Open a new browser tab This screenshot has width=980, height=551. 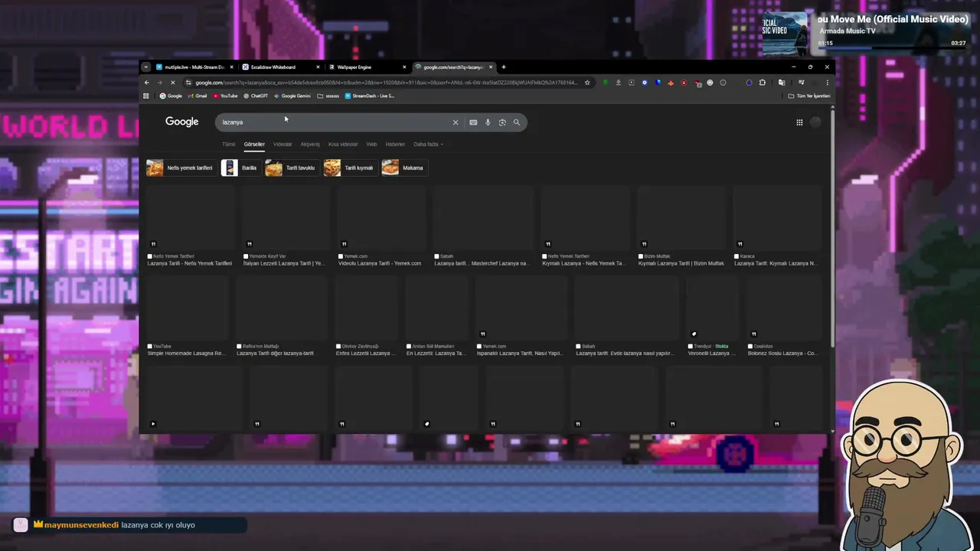coord(503,67)
